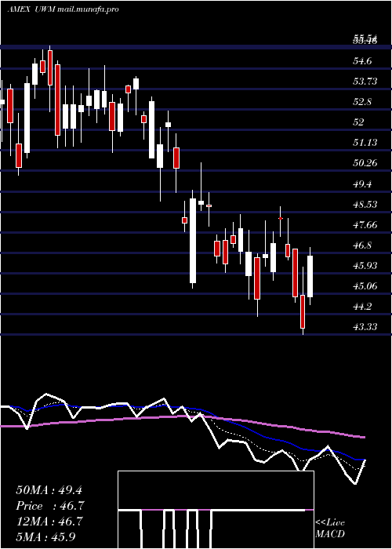The width and height of the screenshot is (392, 549).
Task: Click the 50.26 price axis label
Action: [366, 163]
